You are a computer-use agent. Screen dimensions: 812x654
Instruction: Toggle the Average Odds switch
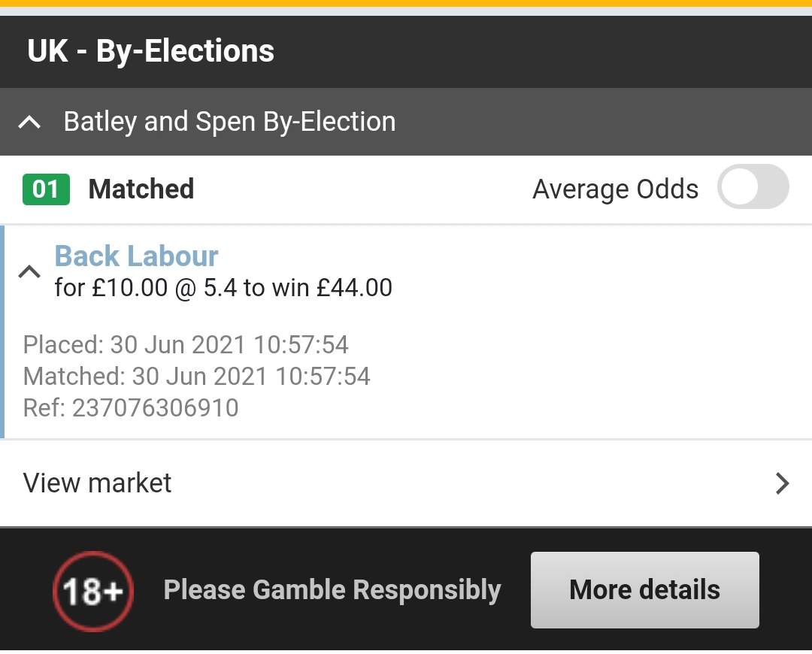753,188
